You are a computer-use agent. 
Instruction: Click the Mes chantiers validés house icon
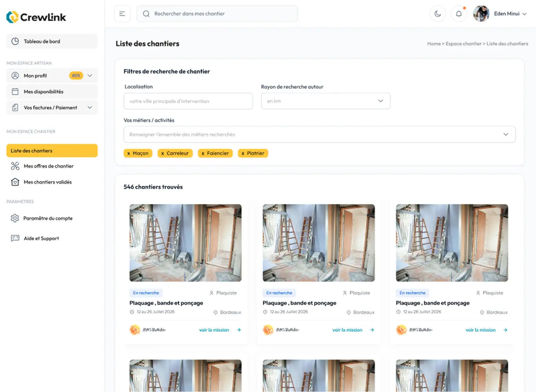[x=15, y=182]
